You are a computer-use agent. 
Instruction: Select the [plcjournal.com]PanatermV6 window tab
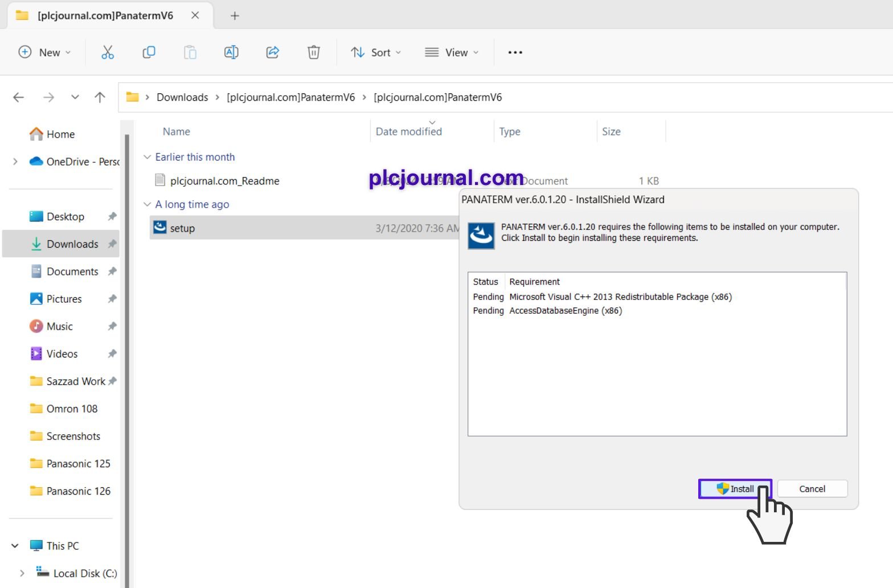(110, 15)
